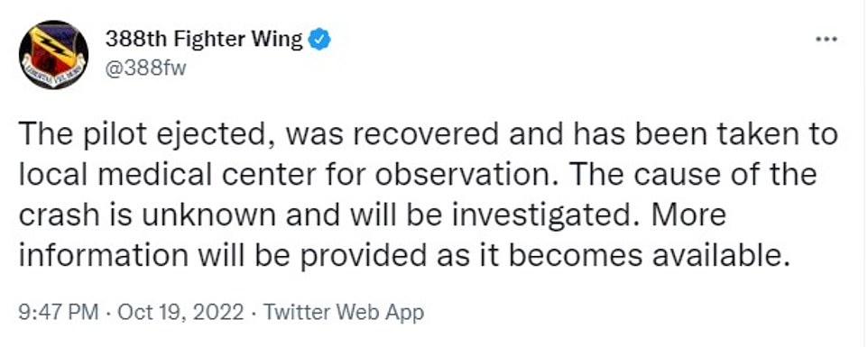Click the phrase "crash is unknown"
The height and width of the screenshot is (347, 868).
(x=147, y=215)
